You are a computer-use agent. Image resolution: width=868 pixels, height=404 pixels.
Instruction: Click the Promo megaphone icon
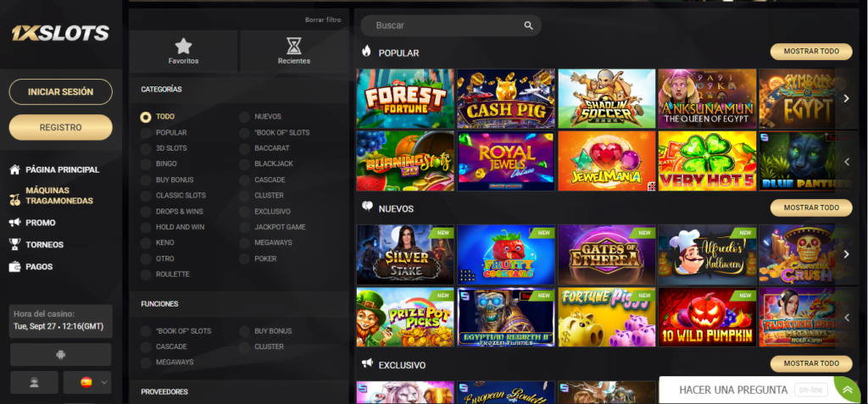[x=15, y=223]
